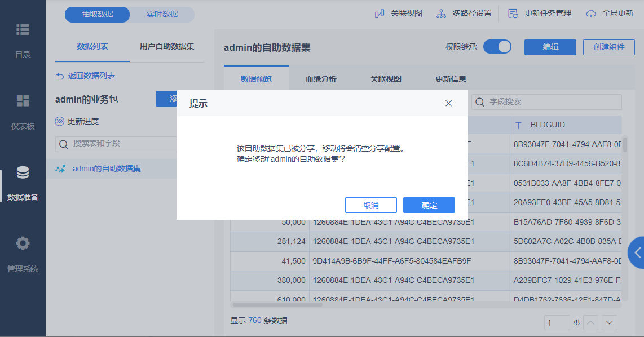Click cell beginning 0531B033-AA8F-4BB4

point(567,184)
